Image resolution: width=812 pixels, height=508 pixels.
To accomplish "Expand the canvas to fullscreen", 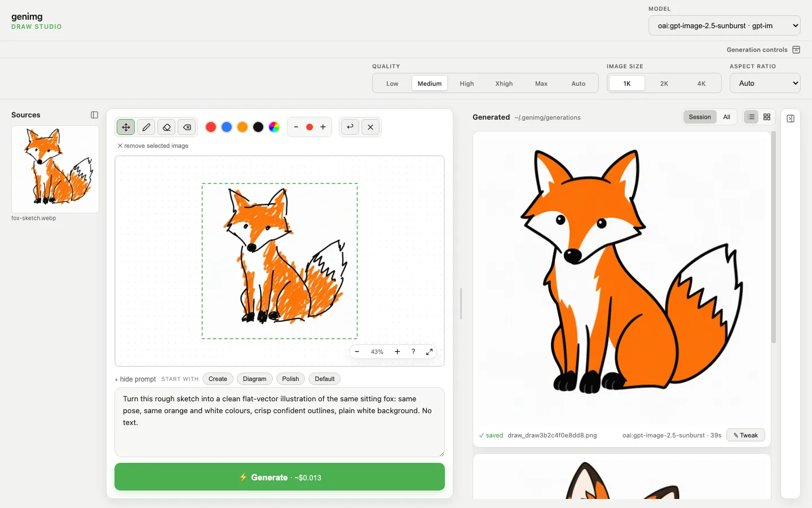I will 429,352.
